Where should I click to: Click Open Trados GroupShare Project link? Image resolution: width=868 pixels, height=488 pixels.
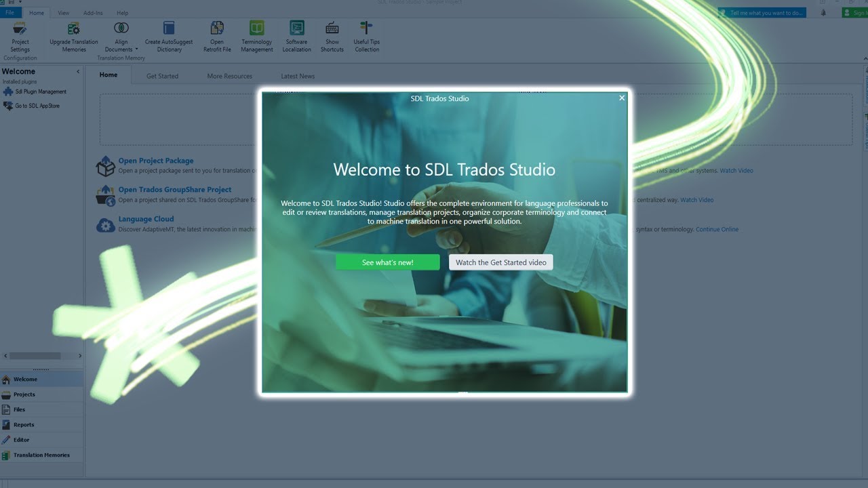point(175,190)
